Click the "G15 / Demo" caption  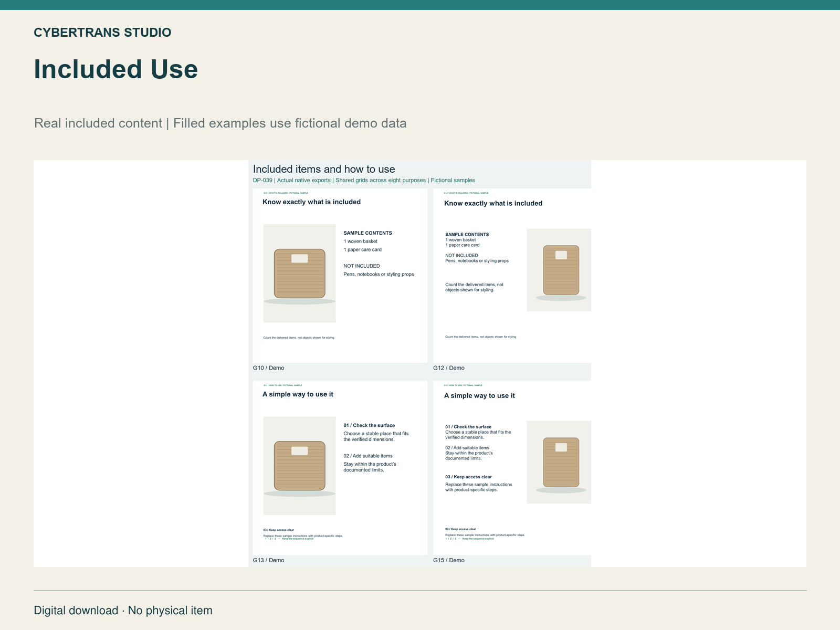(449, 560)
